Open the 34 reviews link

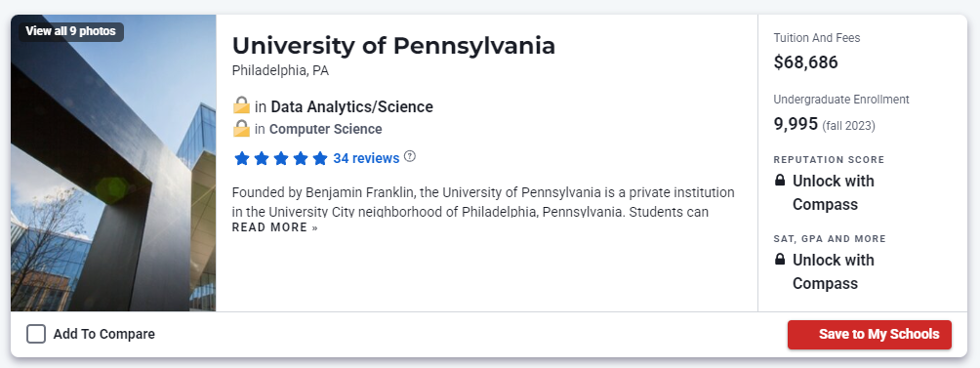point(366,158)
